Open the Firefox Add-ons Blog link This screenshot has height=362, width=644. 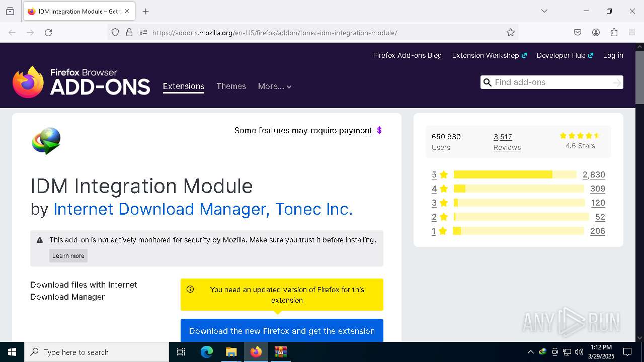coord(407,55)
